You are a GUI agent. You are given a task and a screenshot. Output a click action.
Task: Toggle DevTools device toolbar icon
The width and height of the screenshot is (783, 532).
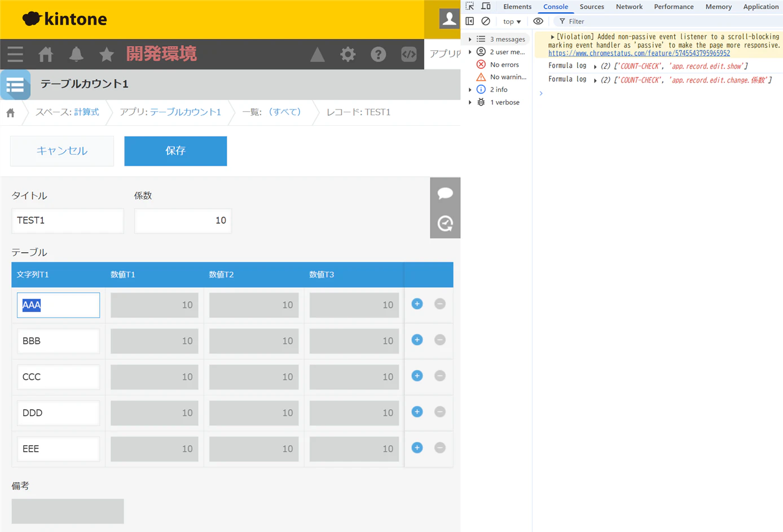(x=486, y=6)
